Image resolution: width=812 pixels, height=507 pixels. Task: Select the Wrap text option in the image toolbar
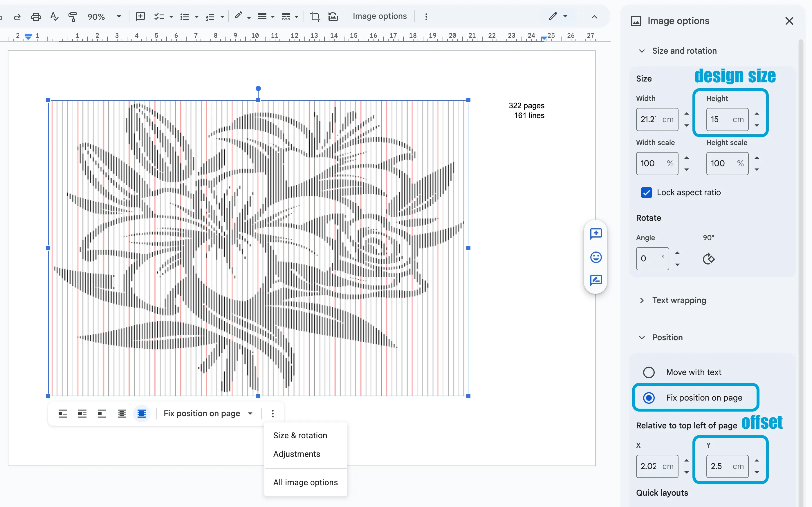[82, 413]
